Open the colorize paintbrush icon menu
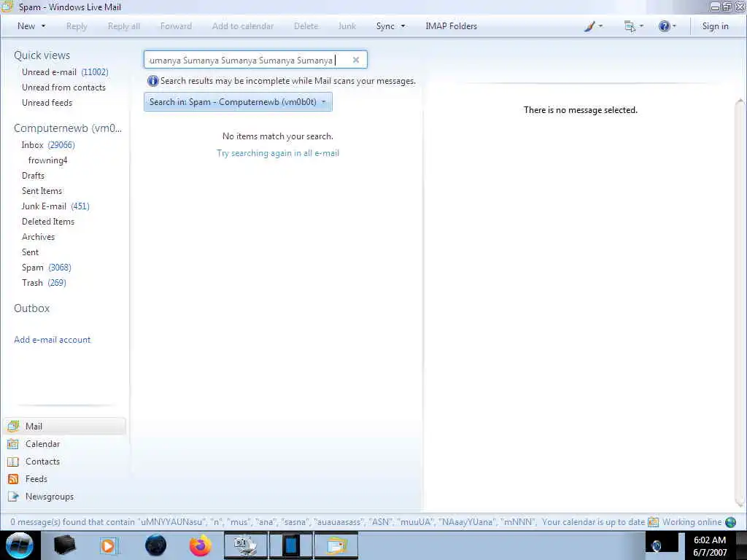This screenshot has height=560, width=747. [x=589, y=26]
